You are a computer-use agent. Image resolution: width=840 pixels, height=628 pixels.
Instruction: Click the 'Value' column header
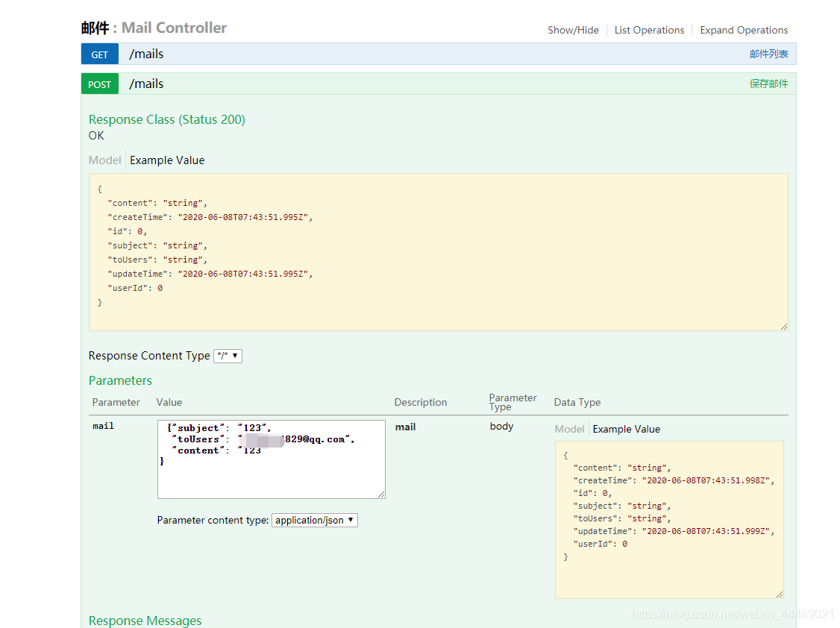(169, 403)
